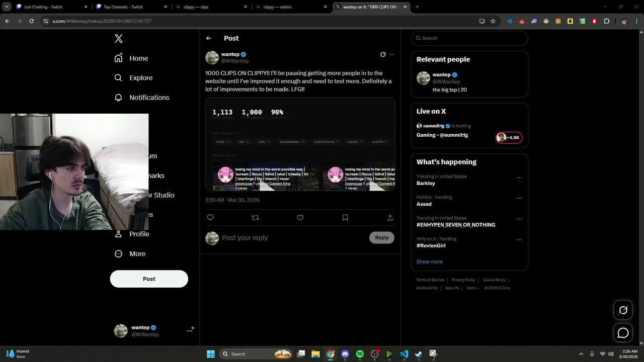The width and height of the screenshot is (644, 362).
Task: Click the repost icon under the post
Action: click(255, 218)
